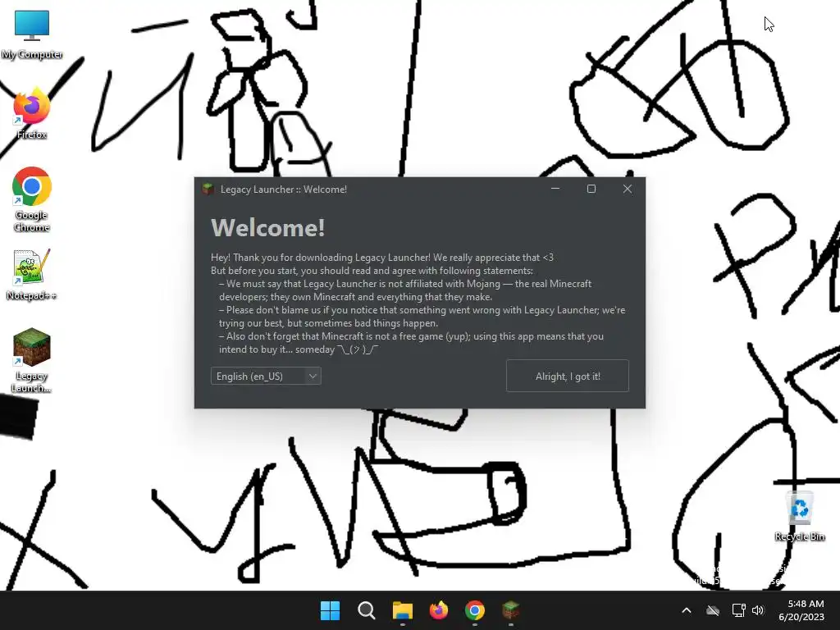Switch to Chrome in the taskbar
The height and width of the screenshot is (630, 840).
pos(475,610)
